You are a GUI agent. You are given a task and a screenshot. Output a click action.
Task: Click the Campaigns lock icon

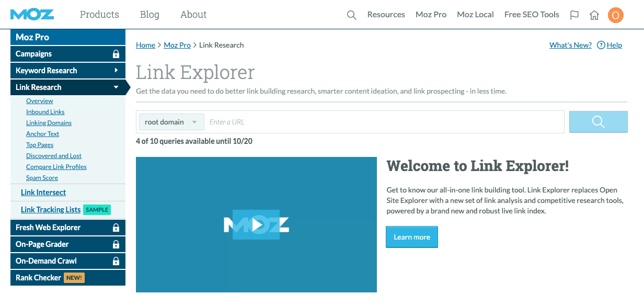click(116, 54)
